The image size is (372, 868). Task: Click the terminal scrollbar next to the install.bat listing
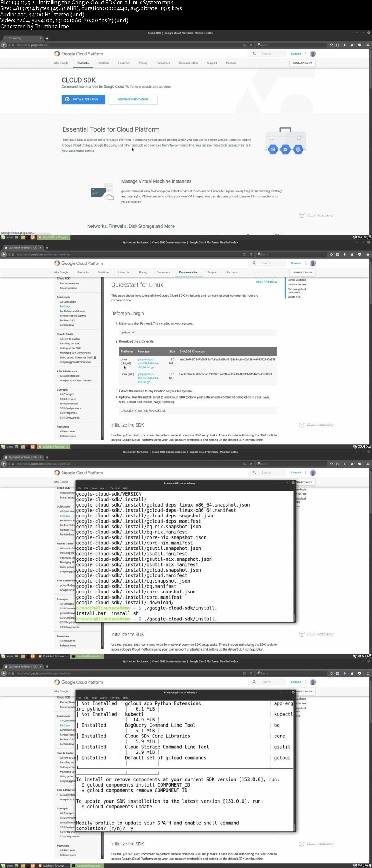(x=295, y=618)
